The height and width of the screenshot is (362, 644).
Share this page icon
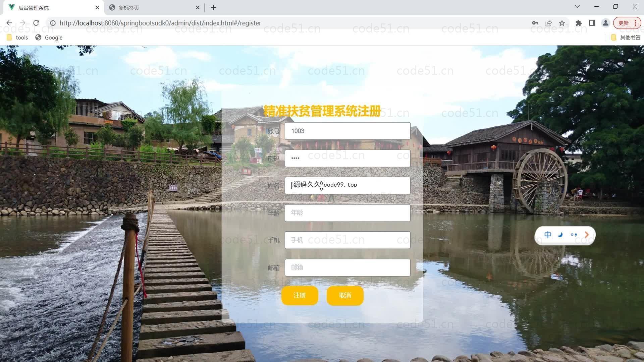coord(549,23)
